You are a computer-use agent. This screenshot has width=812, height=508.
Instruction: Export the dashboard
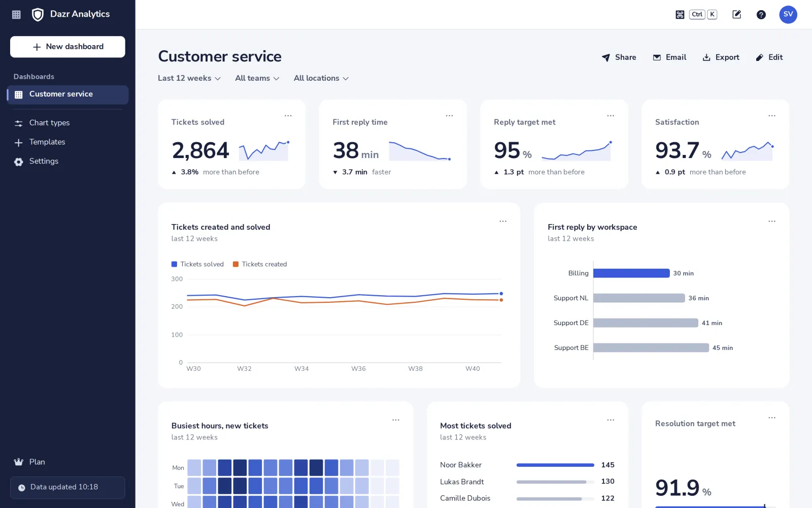point(721,57)
